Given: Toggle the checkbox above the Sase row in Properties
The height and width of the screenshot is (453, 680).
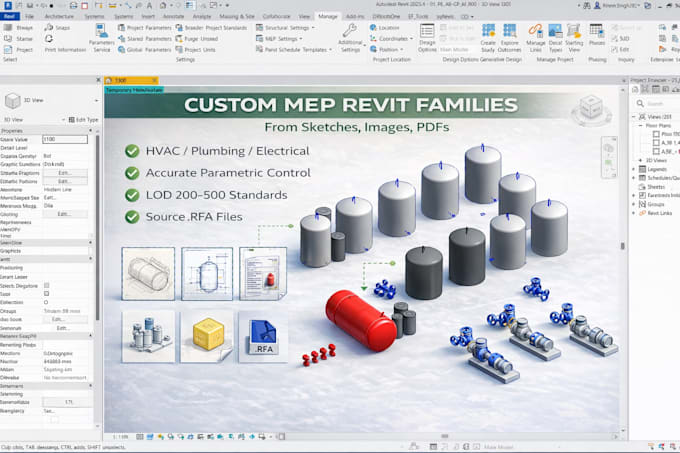Looking at the screenshot, I should coord(47,286).
